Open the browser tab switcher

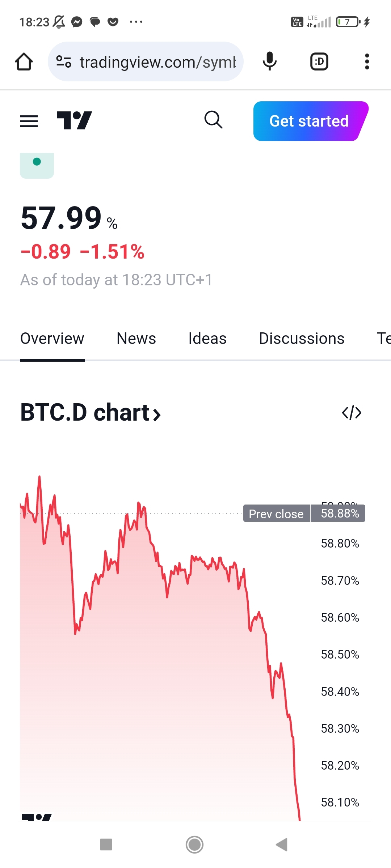coord(319,61)
